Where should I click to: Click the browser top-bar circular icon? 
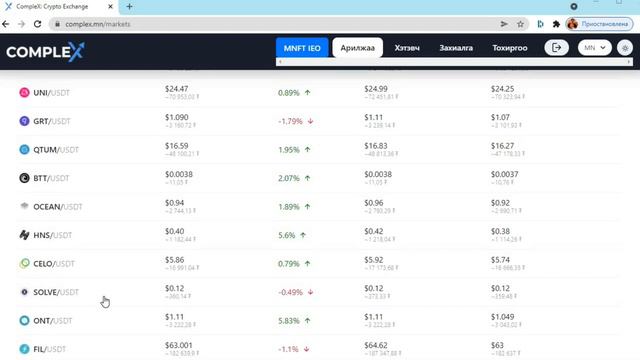pyautogui.click(x=574, y=6)
